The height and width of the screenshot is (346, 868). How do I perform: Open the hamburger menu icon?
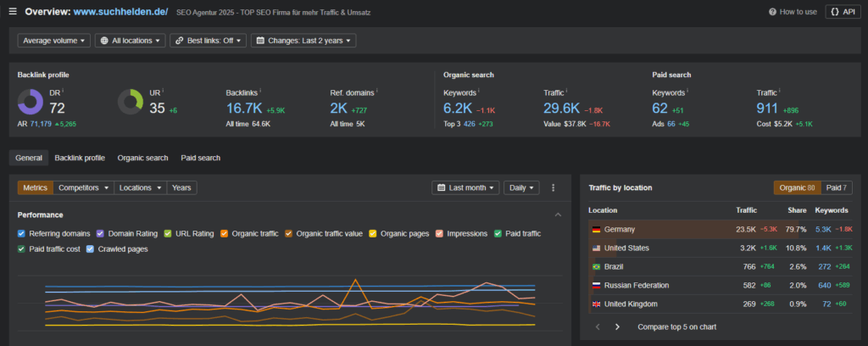13,12
